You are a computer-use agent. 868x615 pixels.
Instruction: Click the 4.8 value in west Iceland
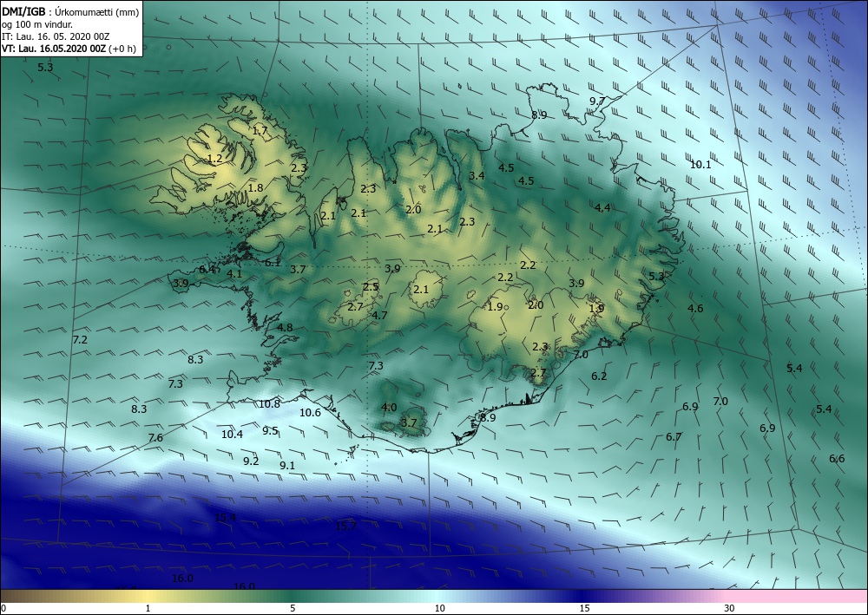click(285, 327)
